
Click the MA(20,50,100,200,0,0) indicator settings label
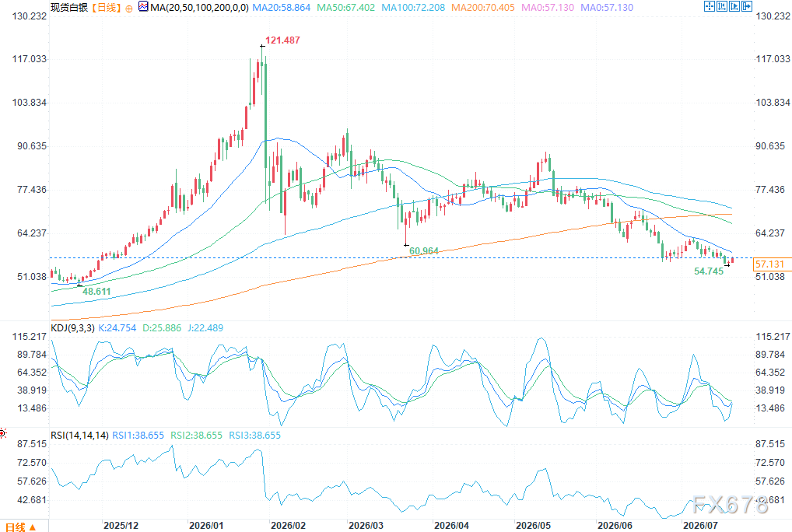(199, 8)
